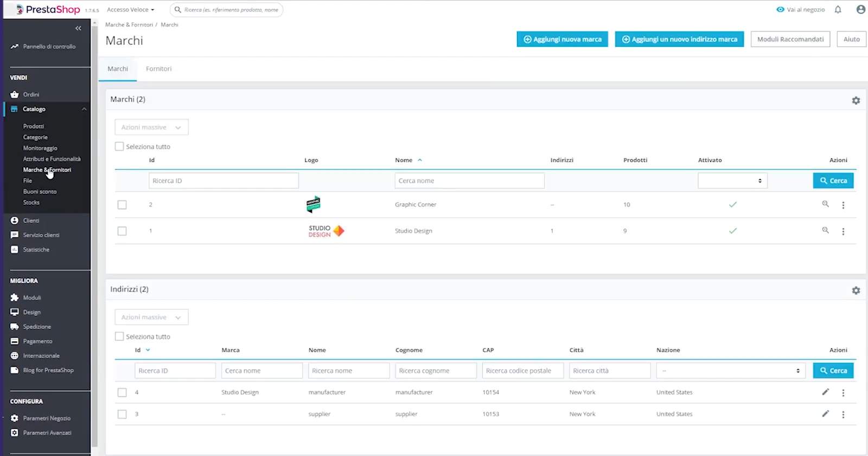Open the user profile avatar icon
The image size is (868, 456).
pyautogui.click(x=860, y=9)
